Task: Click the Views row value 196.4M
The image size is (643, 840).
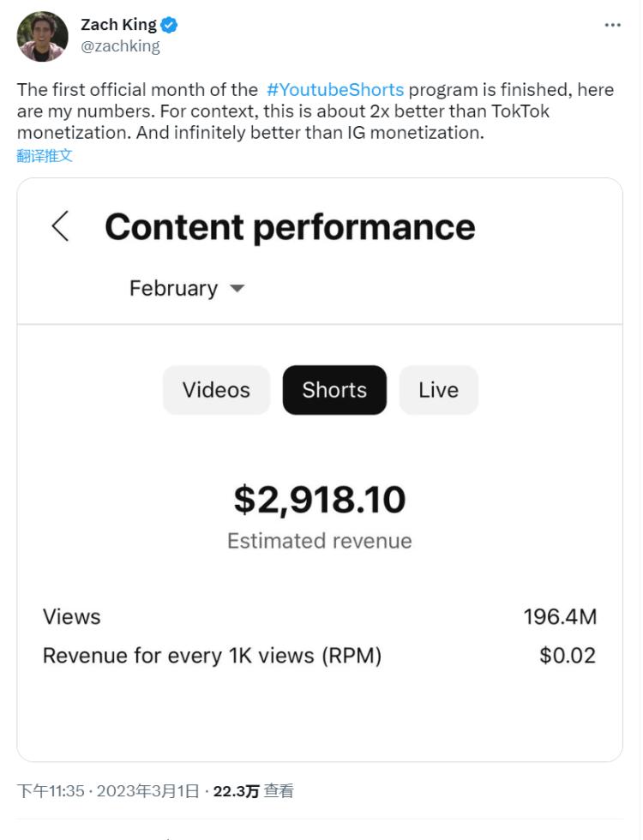Action: (560, 616)
